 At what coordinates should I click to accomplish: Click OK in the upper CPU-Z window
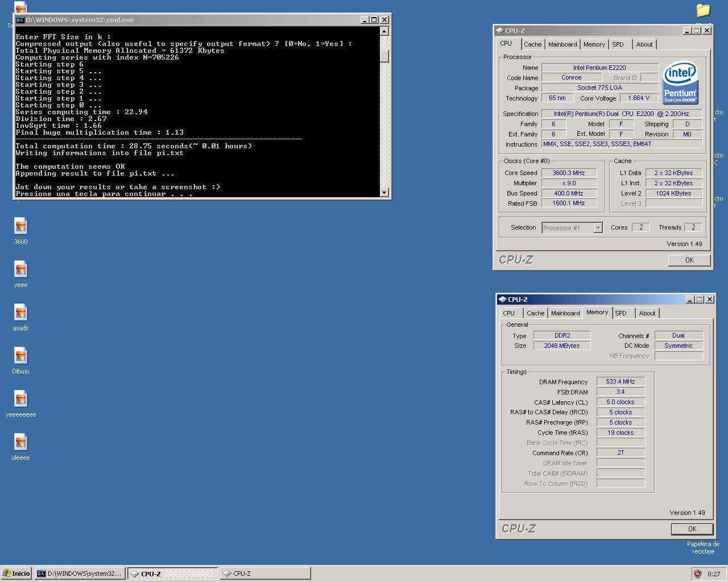click(689, 260)
